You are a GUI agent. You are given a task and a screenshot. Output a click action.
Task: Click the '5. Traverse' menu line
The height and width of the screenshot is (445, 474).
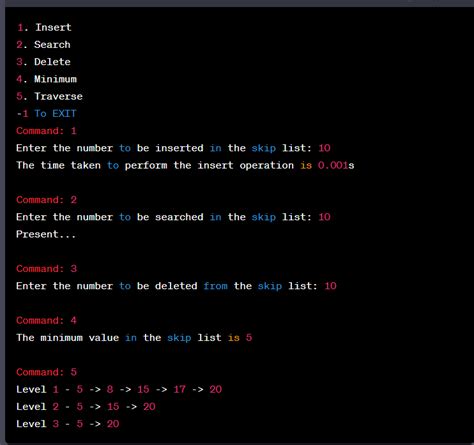pyautogui.click(x=50, y=97)
